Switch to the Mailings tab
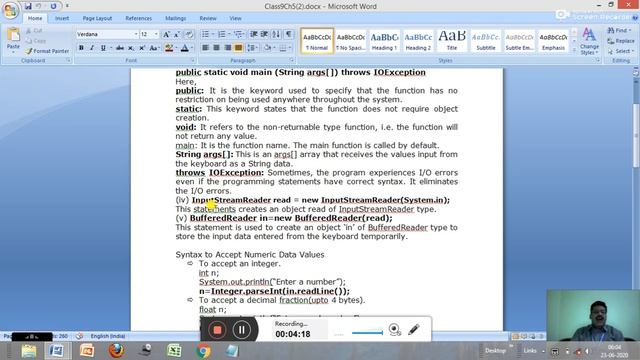 point(176,18)
